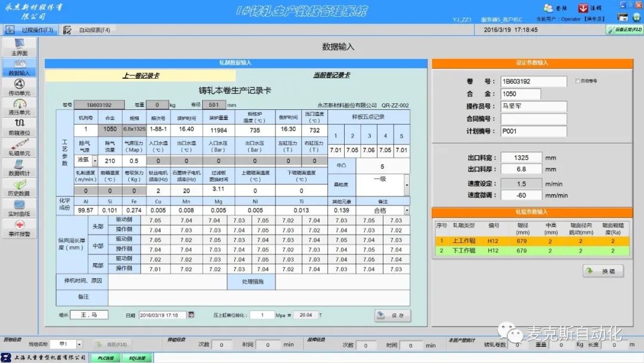
Task: Open the 备注 合格 dropdown
Action: click(x=407, y=210)
